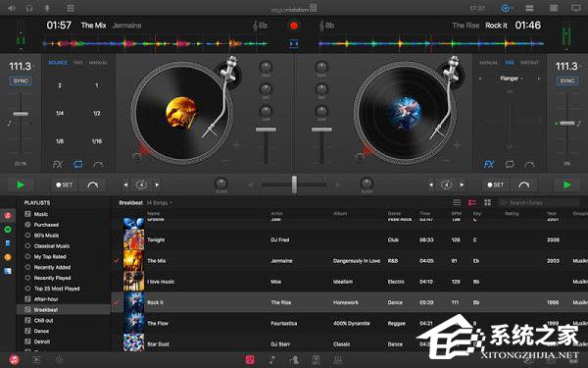Image resolution: width=588 pixels, height=368 pixels.
Task: Click the music note icon in bottom bar
Action: (272, 360)
